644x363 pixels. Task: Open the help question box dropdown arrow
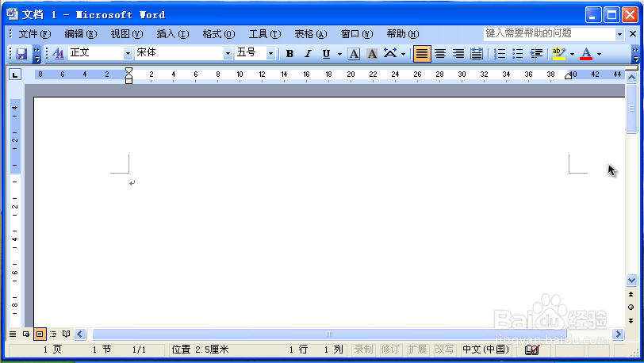pos(619,34)
